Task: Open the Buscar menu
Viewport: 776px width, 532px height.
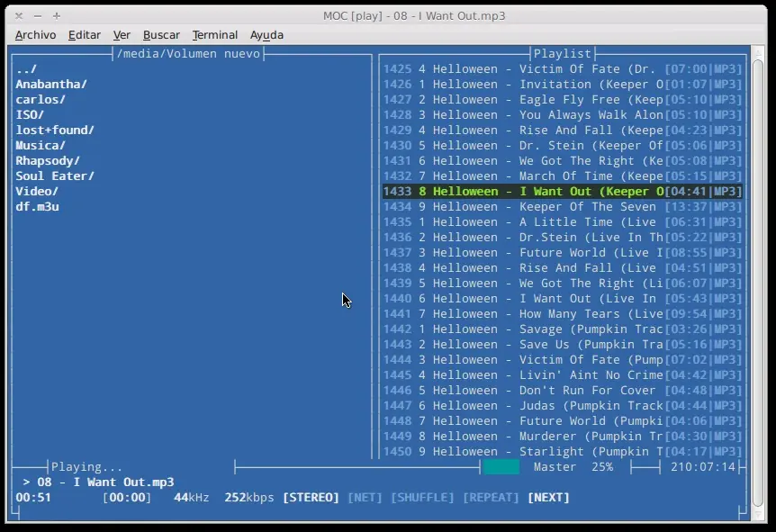Action: point(161,35)
